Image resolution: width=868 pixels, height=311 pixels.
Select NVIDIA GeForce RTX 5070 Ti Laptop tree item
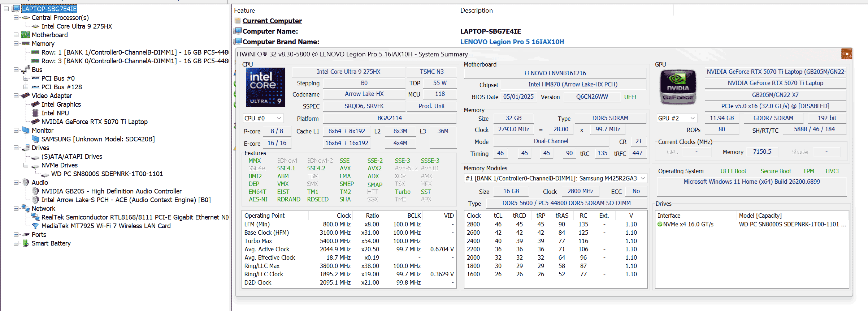pyautogui.click(x=94, y=122)
